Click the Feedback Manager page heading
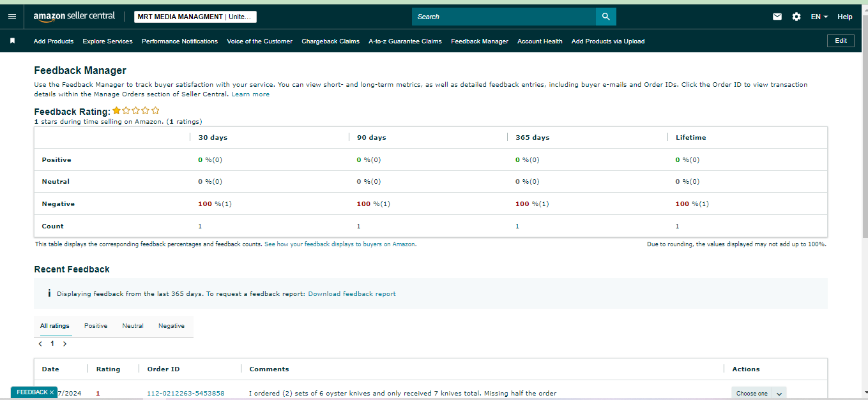Viewport: 868px width, 400px height. pyautogui.click(x=80, y=71)
